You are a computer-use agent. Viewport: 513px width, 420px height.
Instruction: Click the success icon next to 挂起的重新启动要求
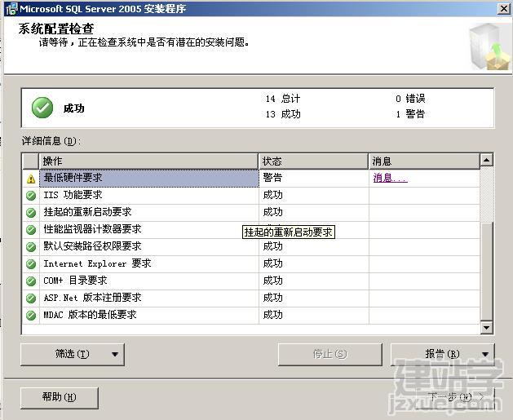click(x=31, y=213)
